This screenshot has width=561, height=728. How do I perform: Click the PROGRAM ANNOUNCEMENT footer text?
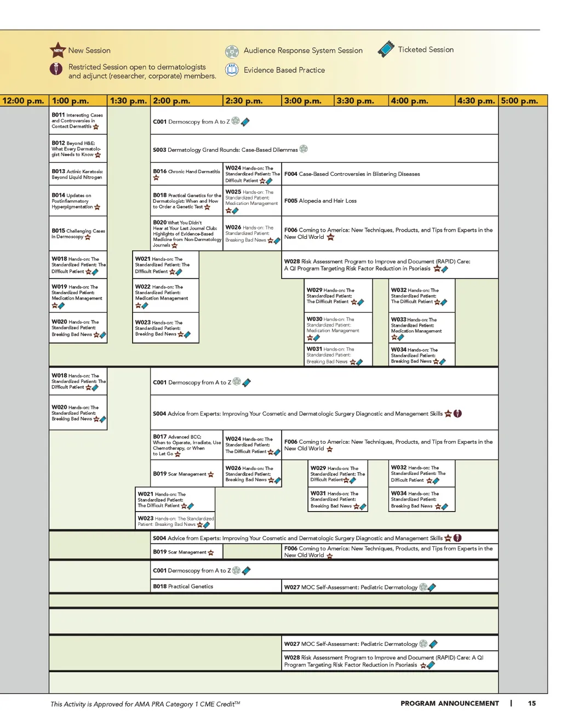coord(449,703)
